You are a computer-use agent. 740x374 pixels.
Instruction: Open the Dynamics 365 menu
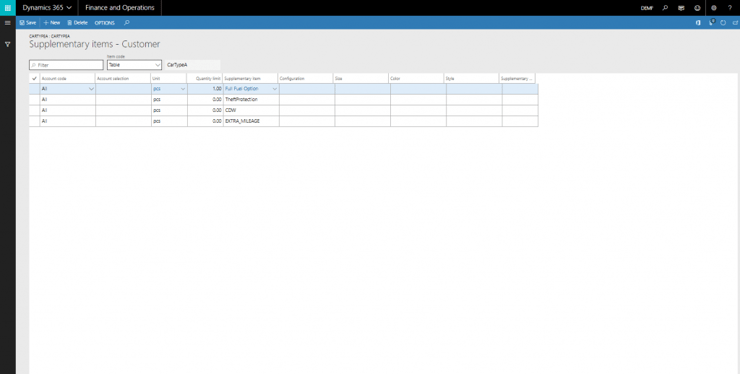click(x=47, y=8)
